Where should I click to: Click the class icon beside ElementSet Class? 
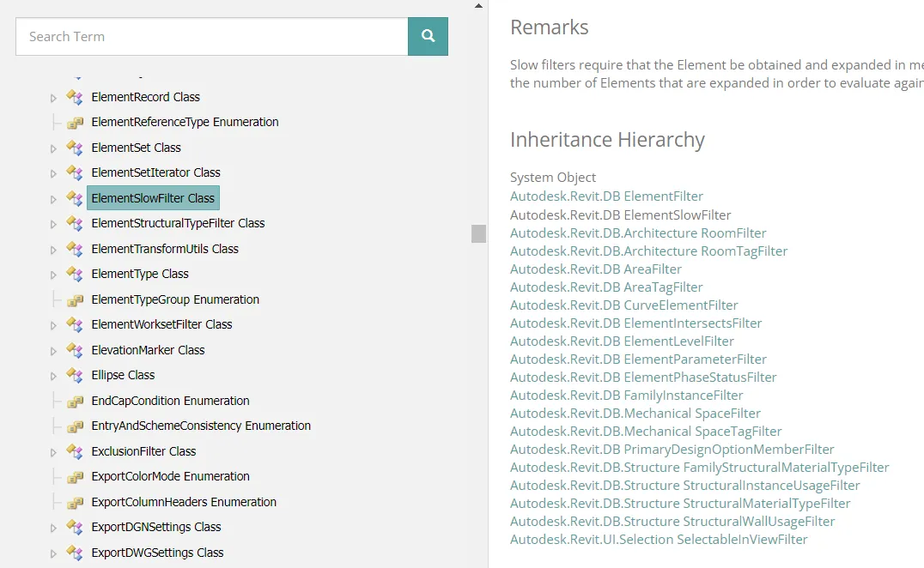coord(74,148)
